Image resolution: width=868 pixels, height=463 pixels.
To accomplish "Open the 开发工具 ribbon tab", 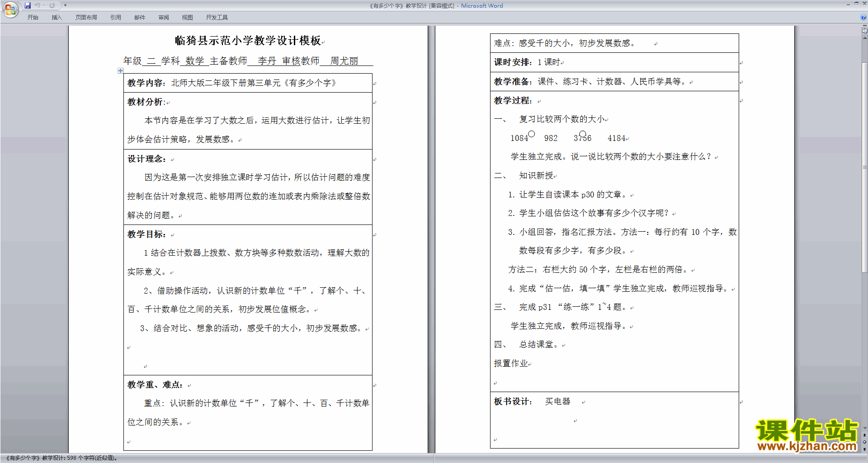I will tap(217, 18).
